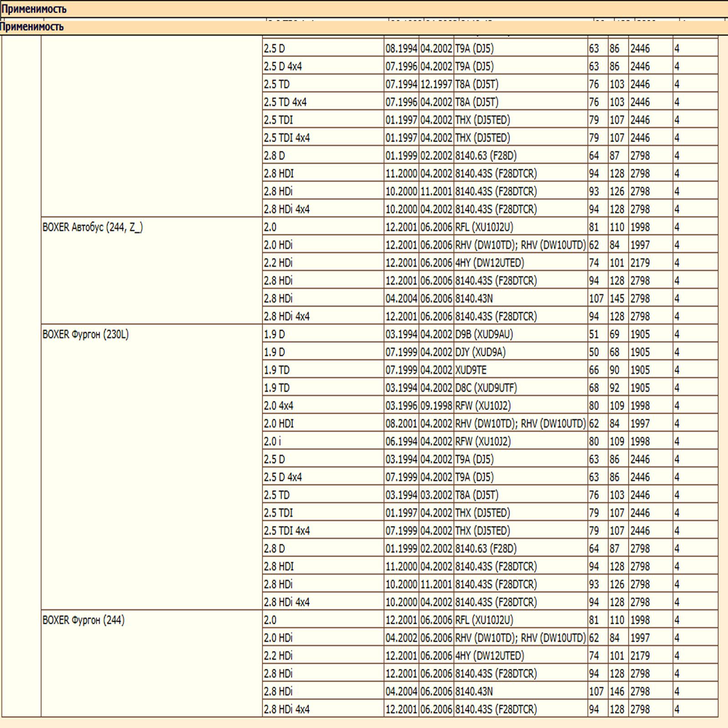
Task: Click the start date '08.2001'
Action: pos(401,424)
